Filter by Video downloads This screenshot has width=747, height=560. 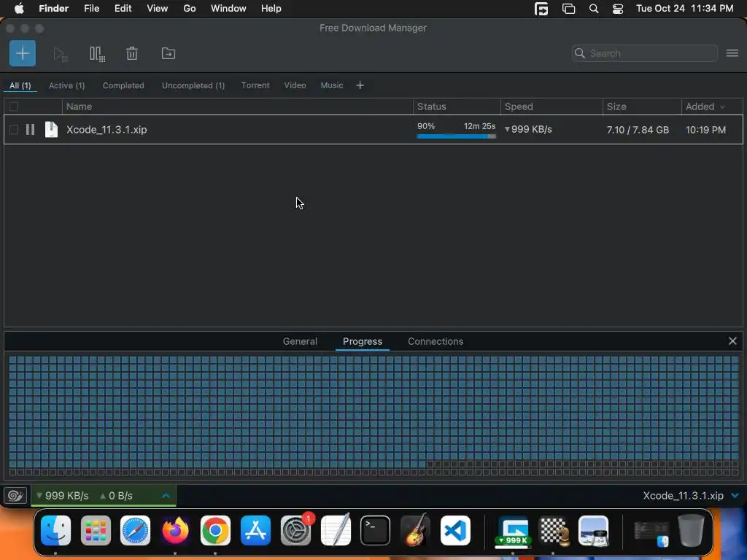click(295, 85)
